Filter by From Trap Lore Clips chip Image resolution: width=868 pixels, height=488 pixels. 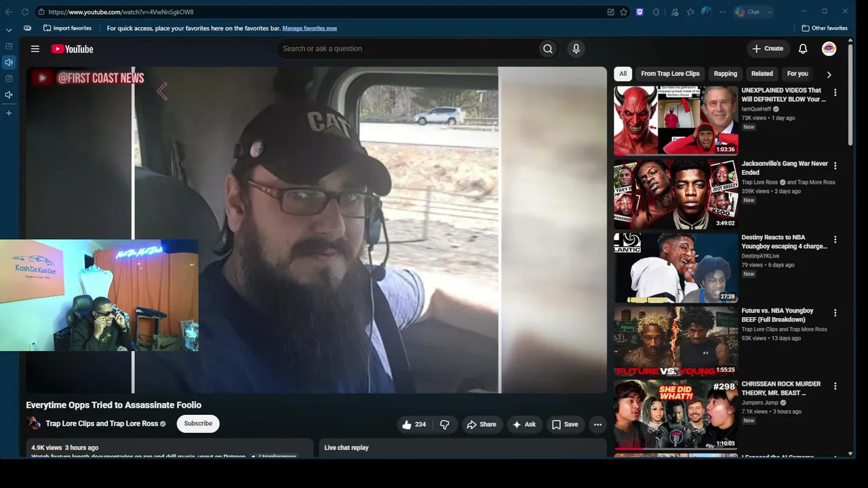pos(670,74)
